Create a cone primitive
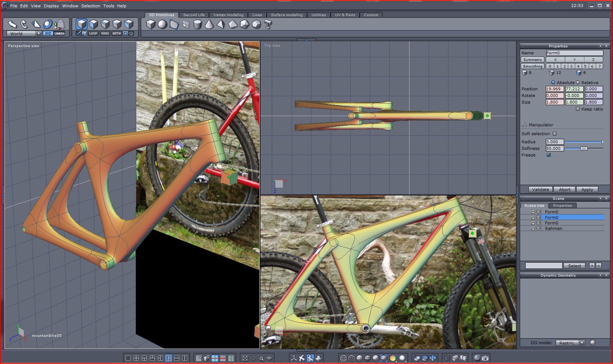 [209, 24]
